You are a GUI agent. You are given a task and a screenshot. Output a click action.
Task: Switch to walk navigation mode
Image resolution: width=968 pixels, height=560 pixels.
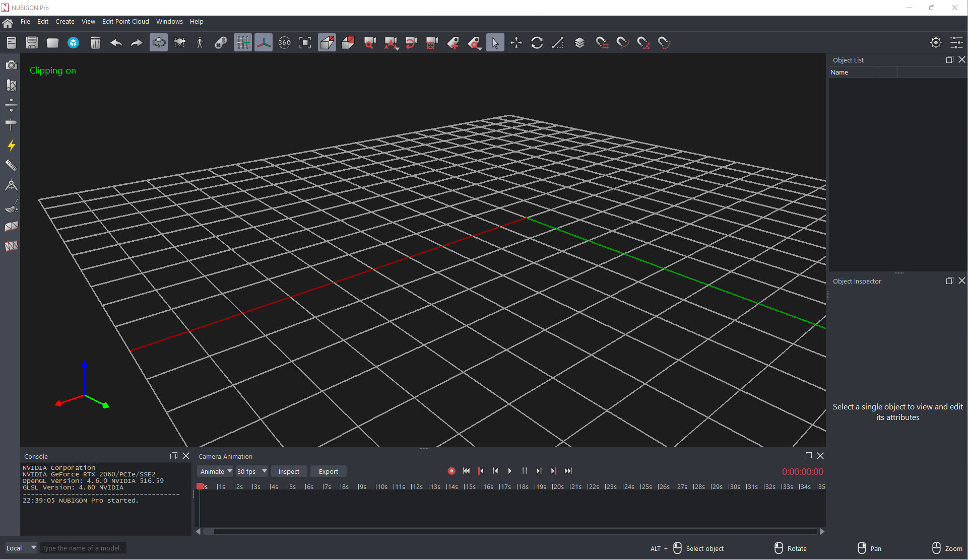click(x=200, y=43)
